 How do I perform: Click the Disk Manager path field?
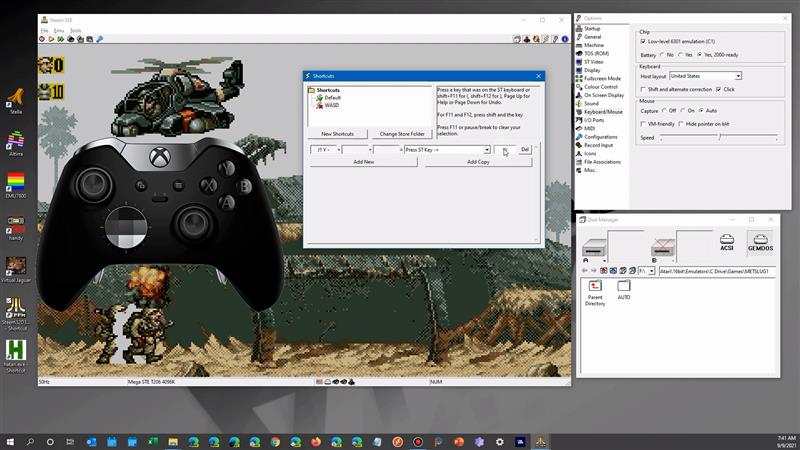(x=717, y=271)
